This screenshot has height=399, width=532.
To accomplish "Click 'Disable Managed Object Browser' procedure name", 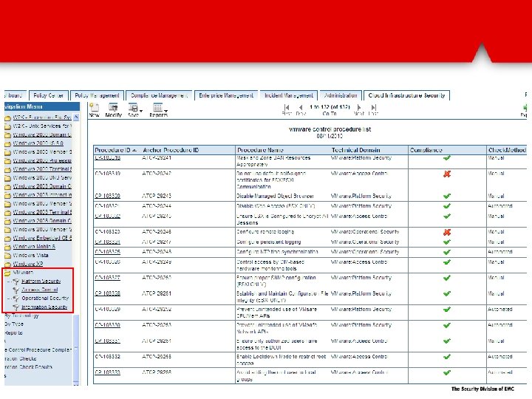I will tap(275, 196).
